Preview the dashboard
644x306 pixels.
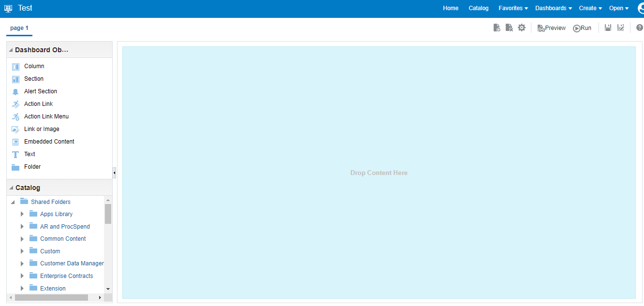pos(551,28)
